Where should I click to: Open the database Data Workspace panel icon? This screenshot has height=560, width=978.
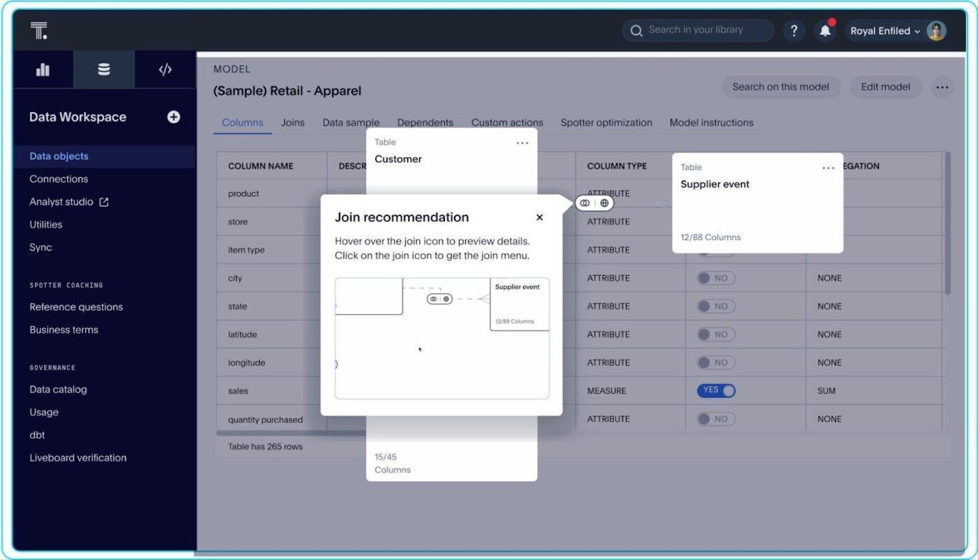pos(103,69)
